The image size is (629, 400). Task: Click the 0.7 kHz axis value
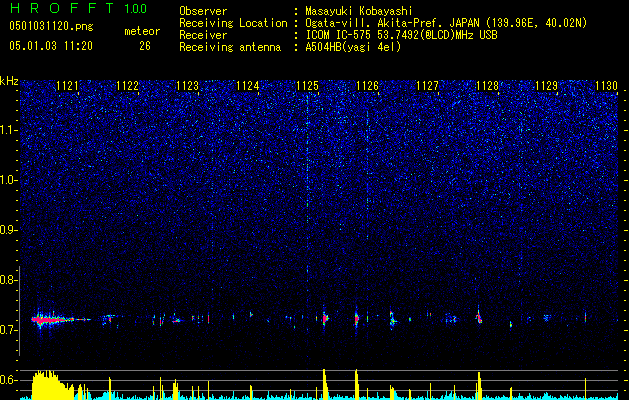pos(8,330)
